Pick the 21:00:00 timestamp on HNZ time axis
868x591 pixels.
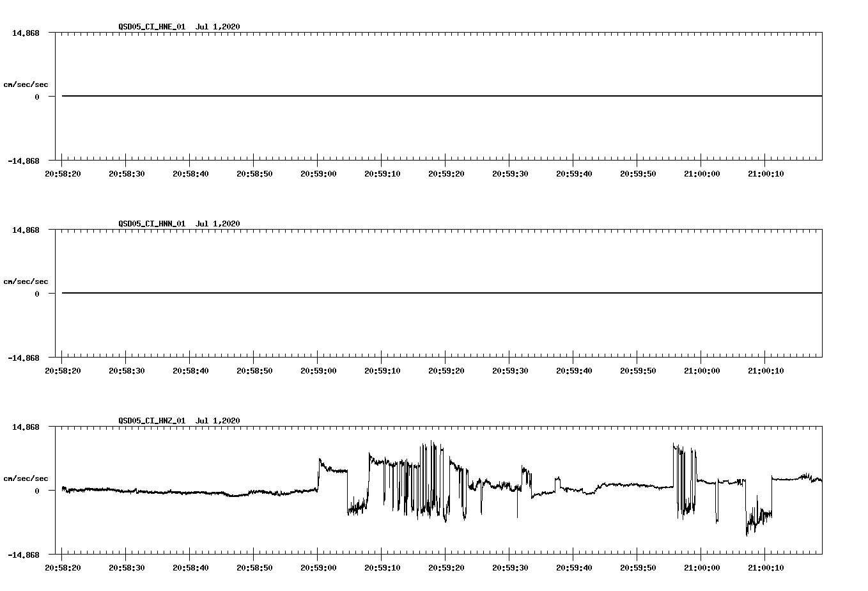click(702, 567)
